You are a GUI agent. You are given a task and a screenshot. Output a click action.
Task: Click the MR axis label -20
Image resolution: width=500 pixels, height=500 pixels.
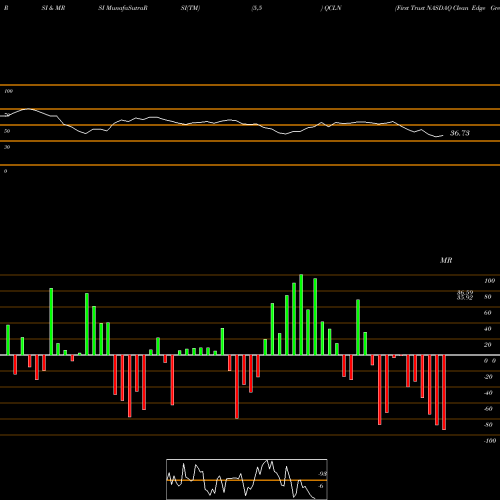(488, 377)
